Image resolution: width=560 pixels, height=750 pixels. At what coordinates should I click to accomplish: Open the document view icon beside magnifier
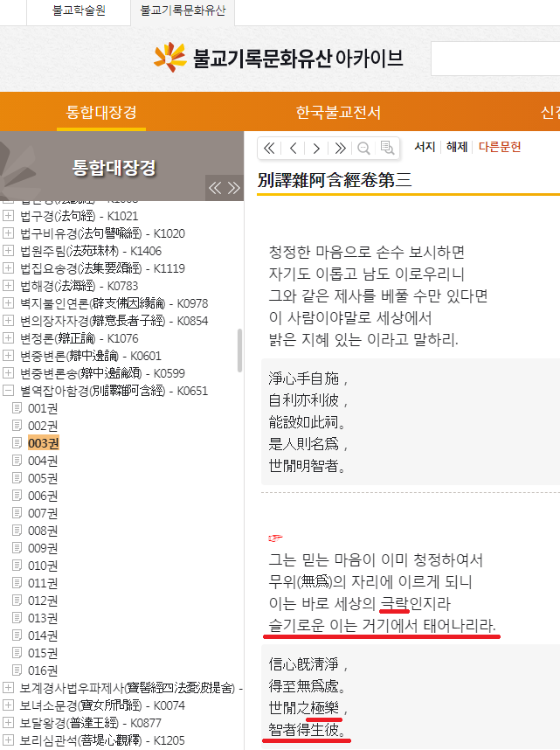click(387, 148)
